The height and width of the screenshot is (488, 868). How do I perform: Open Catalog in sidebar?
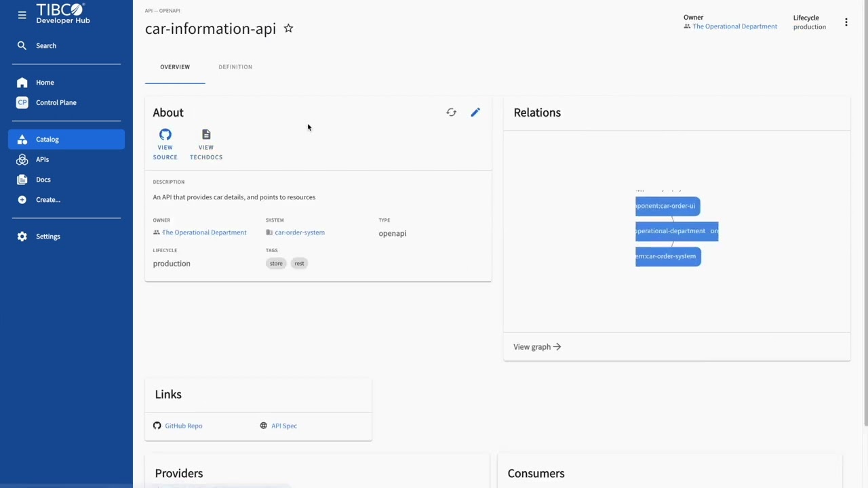click(47, 139)
